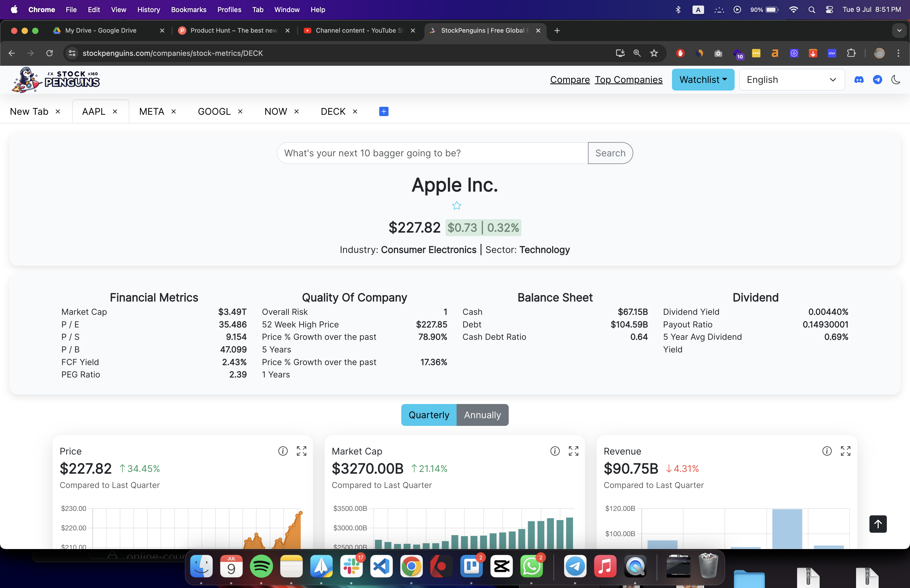The image size is (910, 588).
Task: Open the History menu
Action: tap(149, 9)
